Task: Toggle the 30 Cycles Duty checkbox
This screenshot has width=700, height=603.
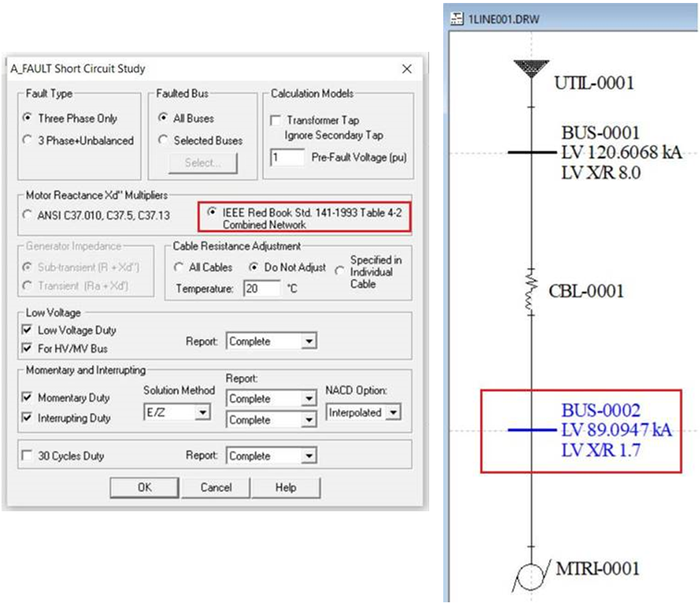Action: 28,457
